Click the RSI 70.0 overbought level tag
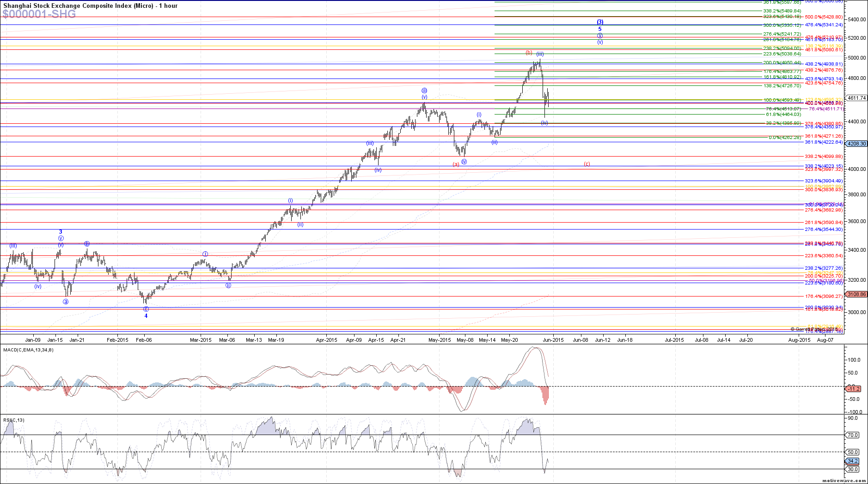This screenshot has width=868, height=484. (x=853, y=435)
